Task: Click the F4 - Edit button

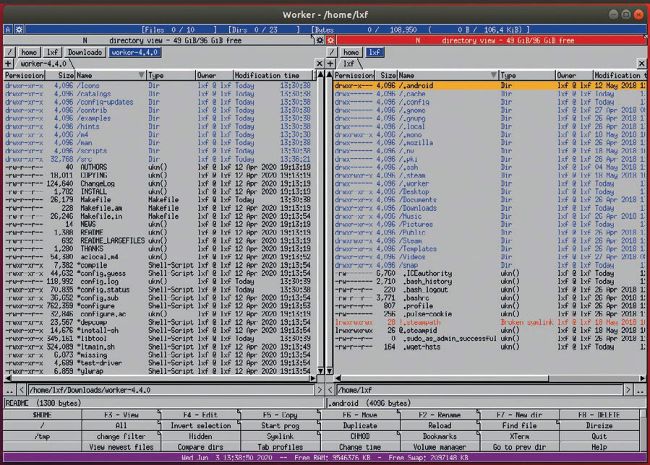Action: (x=201, y=415)
